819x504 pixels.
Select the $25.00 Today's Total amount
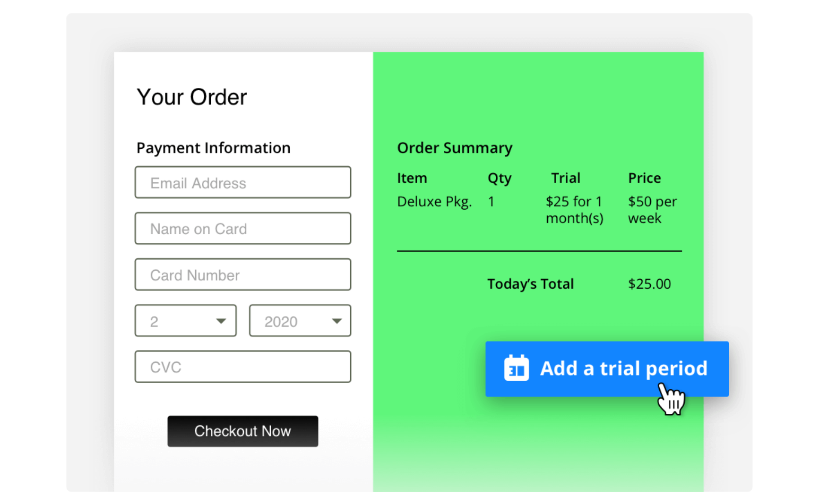click(x=649, y=284)
